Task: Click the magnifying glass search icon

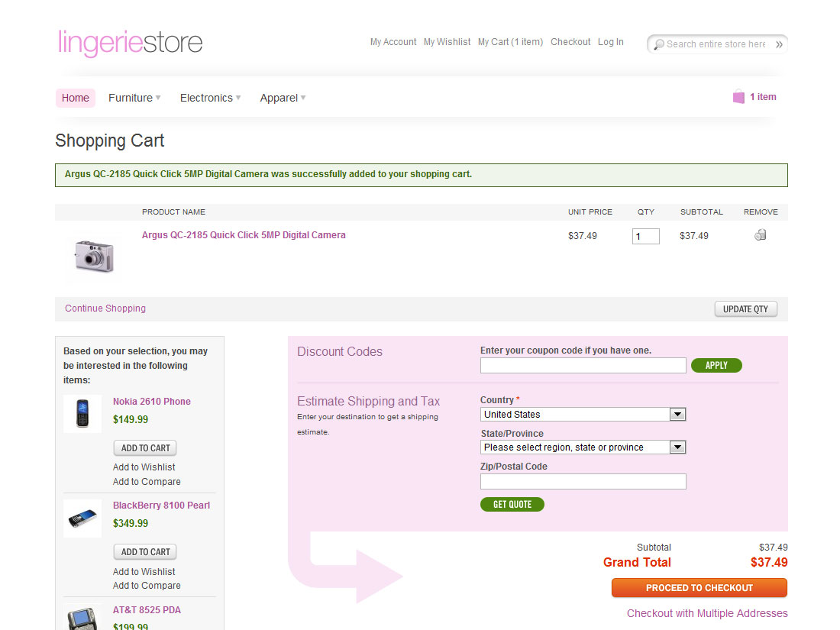Action: click(659, 44)
